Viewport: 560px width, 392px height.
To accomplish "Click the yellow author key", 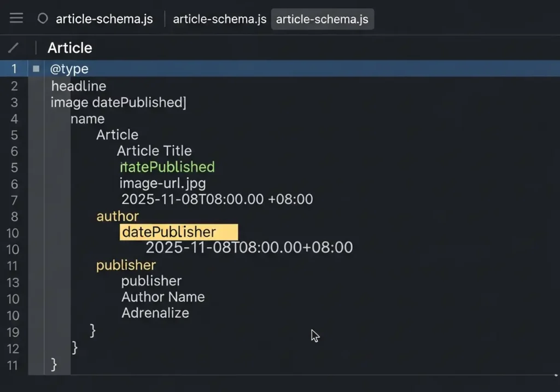I will point(118,216).
